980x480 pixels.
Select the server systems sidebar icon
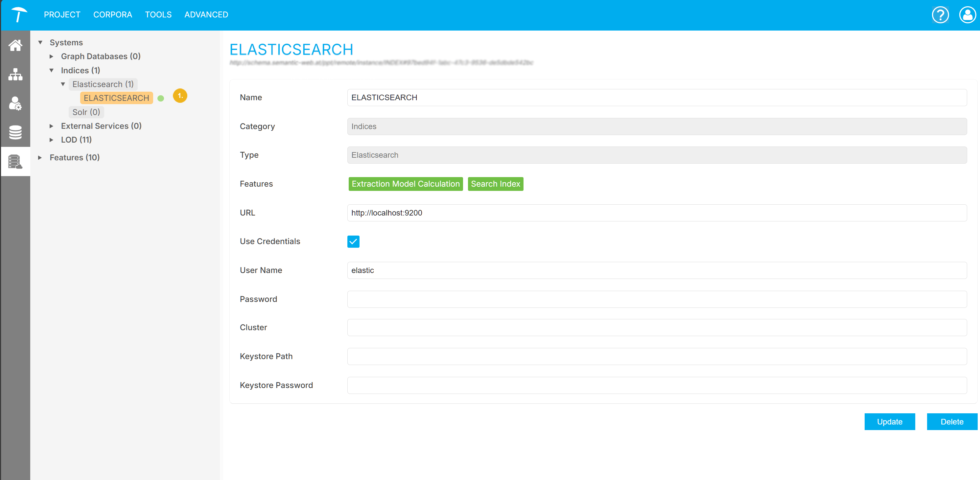pyautogui.click(x=15, y=161)
